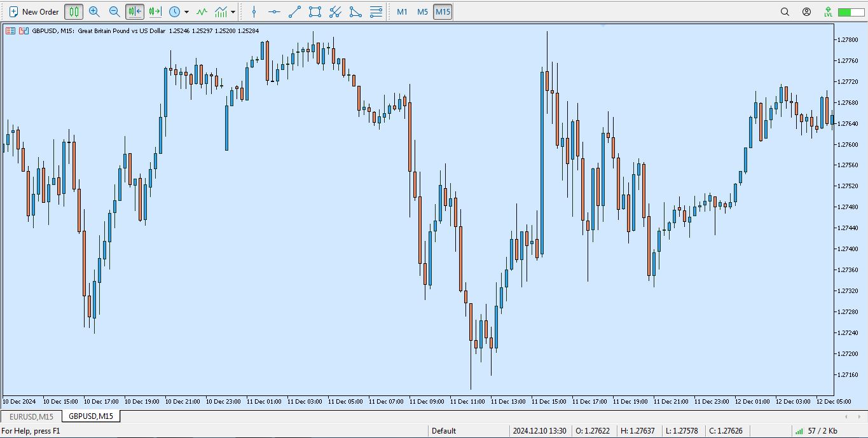868x438 pixels.
Task: Switch to the M5 timeframe
Action: click(422, 11)
